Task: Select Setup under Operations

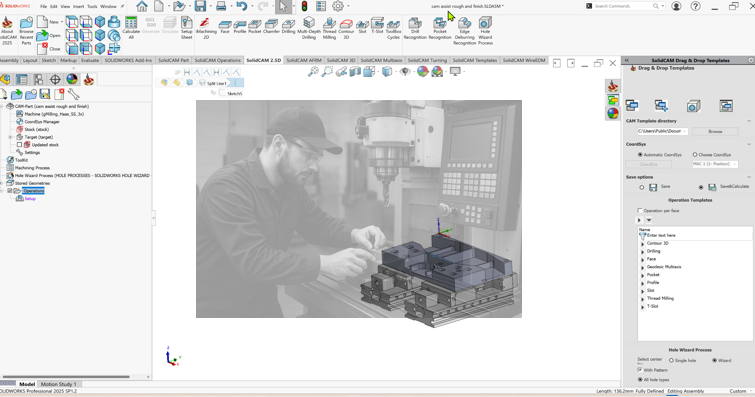Action: click(x=30, y=198)
